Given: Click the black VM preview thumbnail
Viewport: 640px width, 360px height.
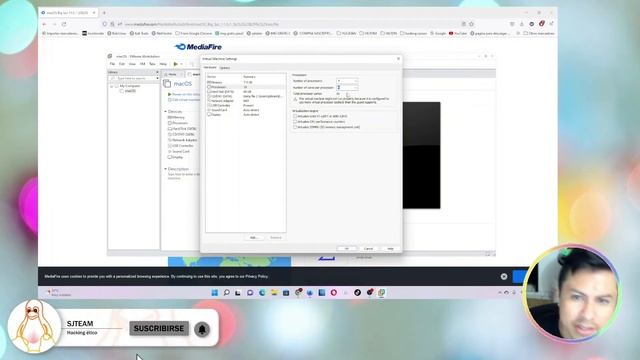Looking at the screenshot, I should (421, 155).
